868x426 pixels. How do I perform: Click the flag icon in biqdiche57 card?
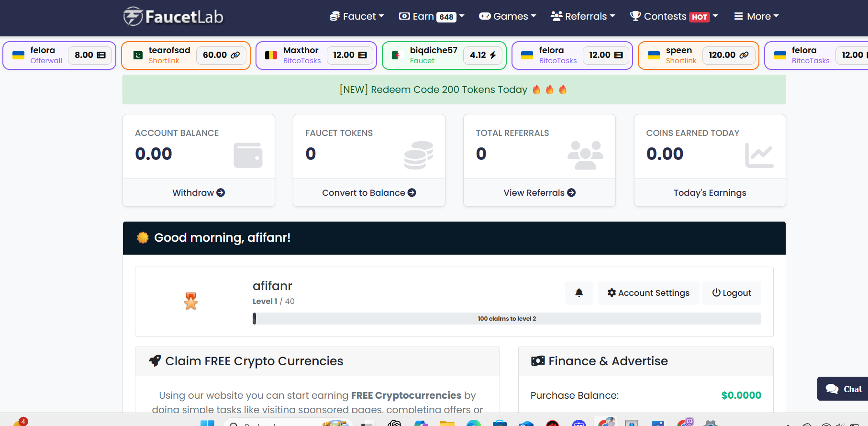[397, 55]
